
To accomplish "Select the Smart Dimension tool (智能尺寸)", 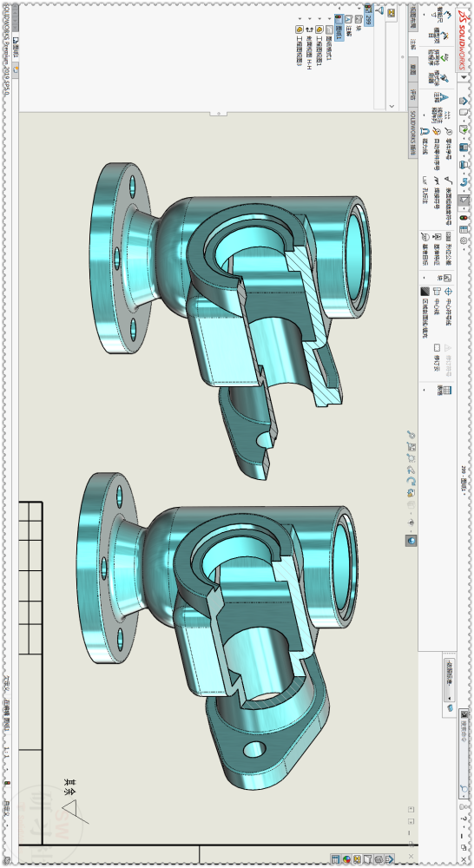I will point(443,15).
